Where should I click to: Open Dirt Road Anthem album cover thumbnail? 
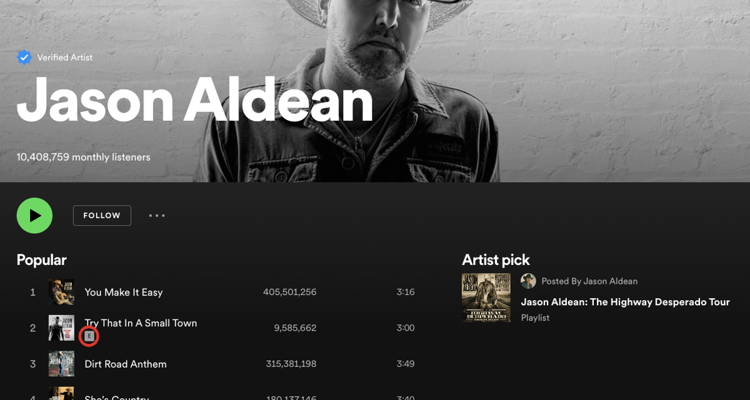click(61, 364)
